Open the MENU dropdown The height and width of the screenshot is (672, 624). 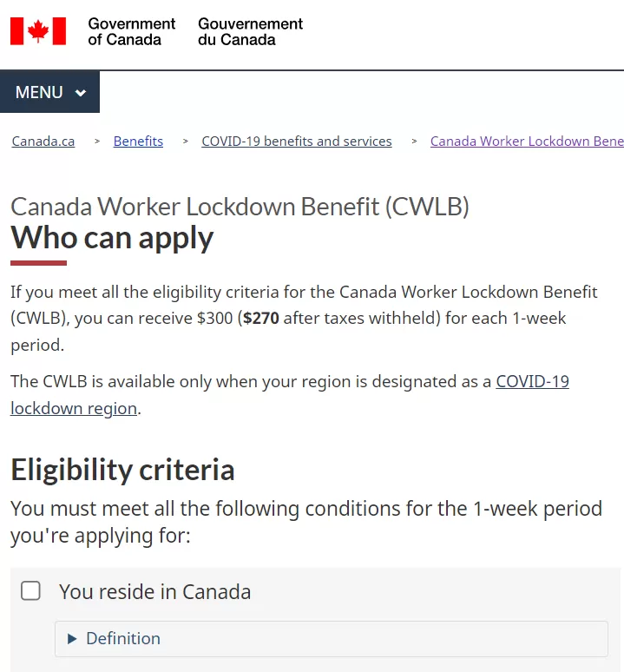click(x=49, y=92)
